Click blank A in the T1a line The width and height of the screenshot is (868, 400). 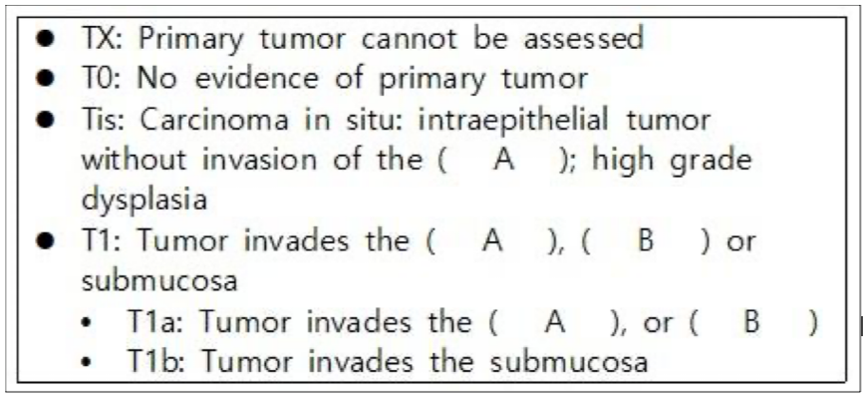[x=554, y=323]
